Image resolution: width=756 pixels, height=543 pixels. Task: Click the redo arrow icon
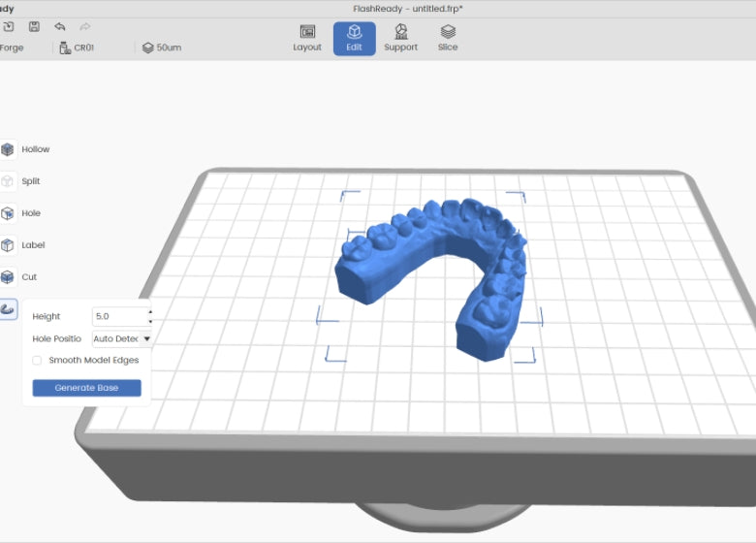point(85,26)
